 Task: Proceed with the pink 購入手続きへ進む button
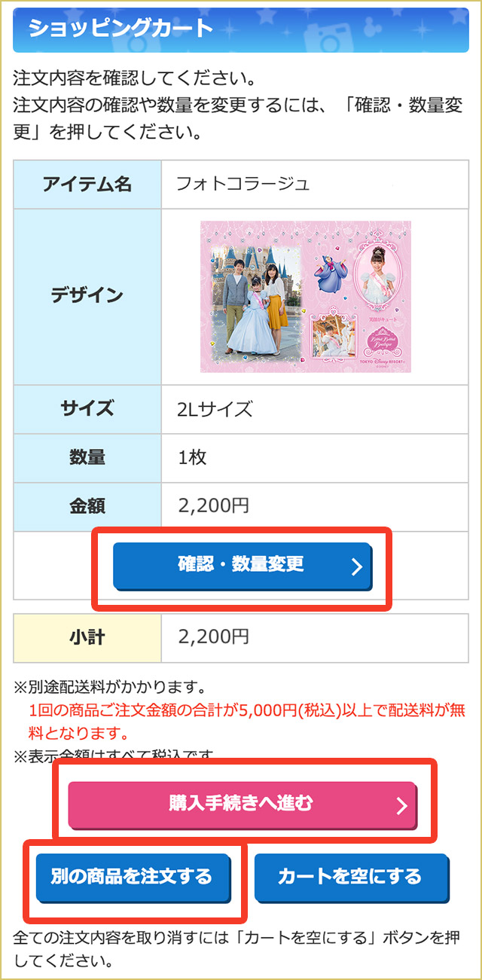coord(242,804)
